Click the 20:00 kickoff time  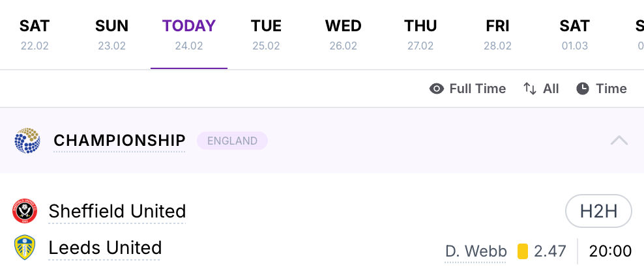(610, 251)
